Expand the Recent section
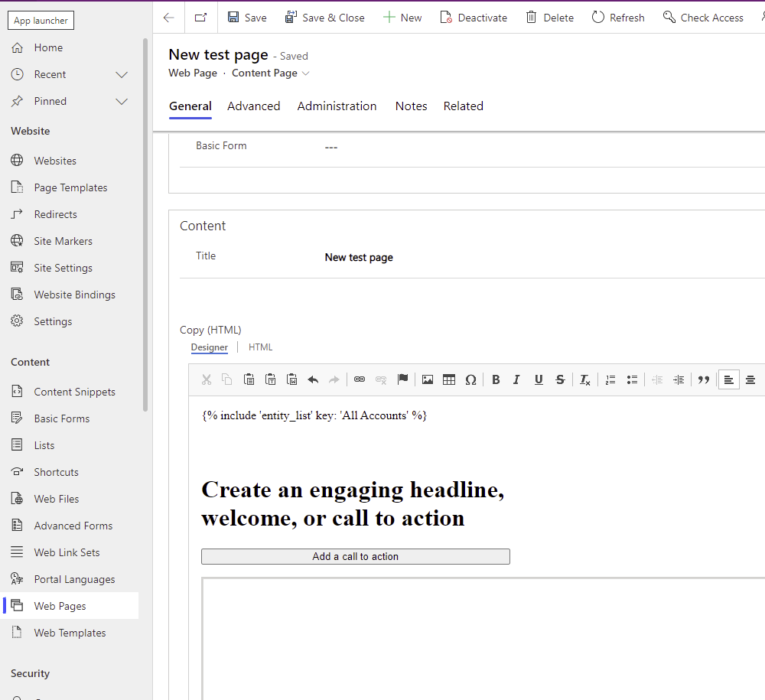 click(x=122, y=75)
